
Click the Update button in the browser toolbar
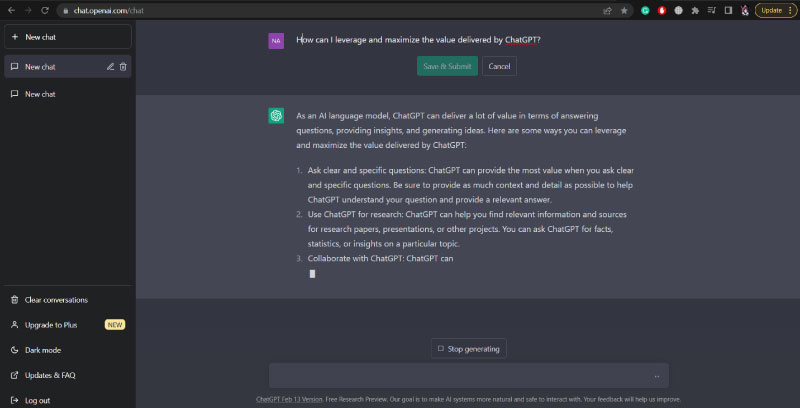[x=776, y=11]
